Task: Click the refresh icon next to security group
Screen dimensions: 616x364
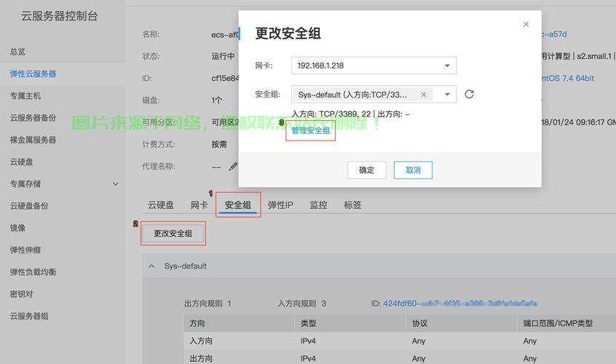Action: [x=469, y=94]
